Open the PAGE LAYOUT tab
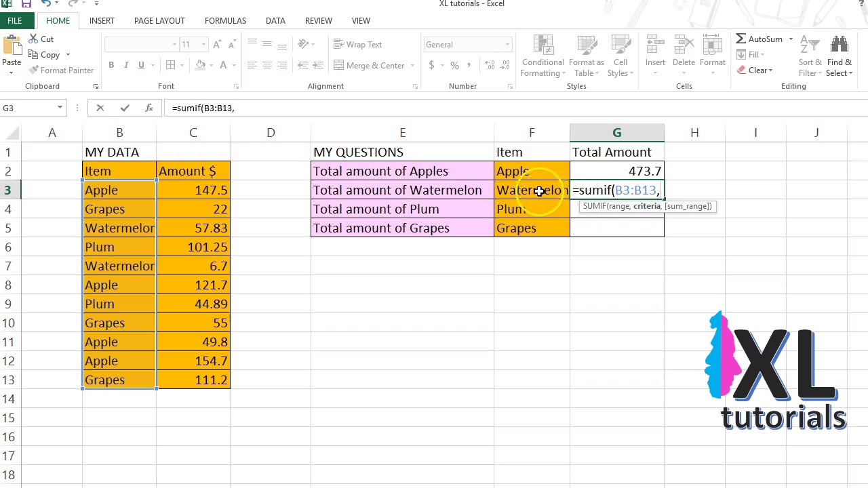 tap(159, 20)
